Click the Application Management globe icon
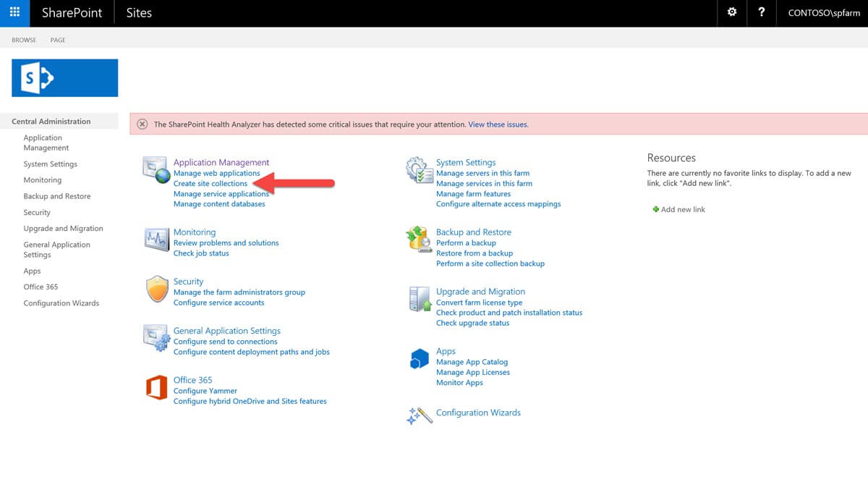This screenshot has width=868, height=498. tap(157, 170)
